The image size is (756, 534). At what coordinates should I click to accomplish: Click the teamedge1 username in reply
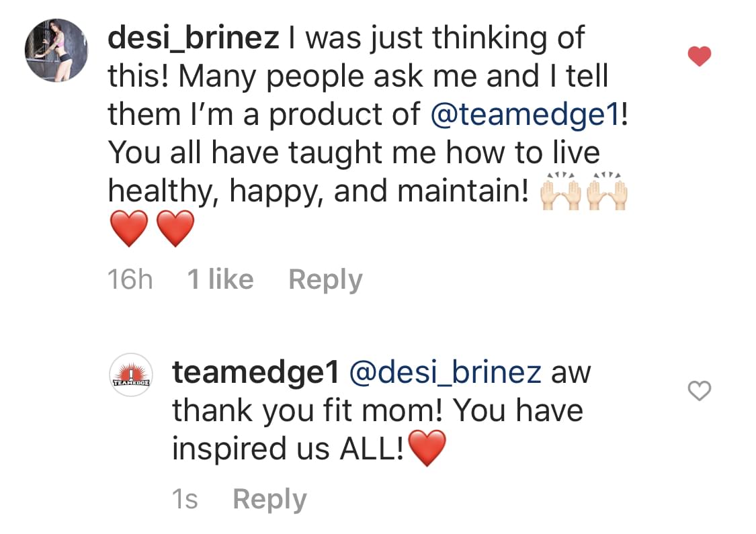tap(256, 373)
